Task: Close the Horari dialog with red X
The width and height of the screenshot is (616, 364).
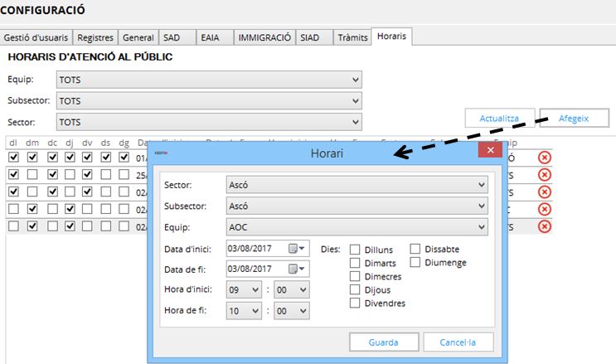Action: [491, 152]
